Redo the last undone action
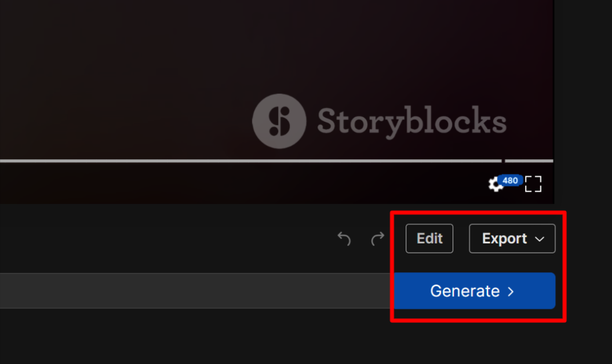The image size is (612, 364). (x=377, y=238)
